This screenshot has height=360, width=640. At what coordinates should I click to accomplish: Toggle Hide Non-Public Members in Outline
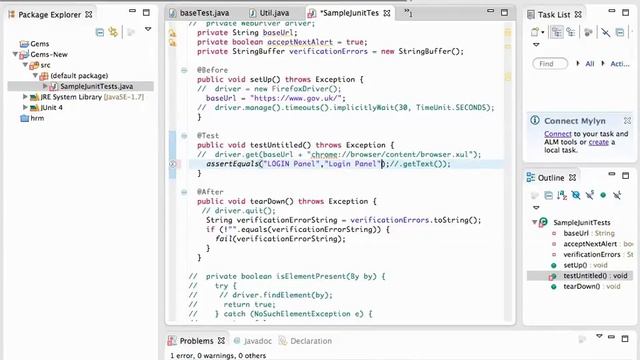603,196
